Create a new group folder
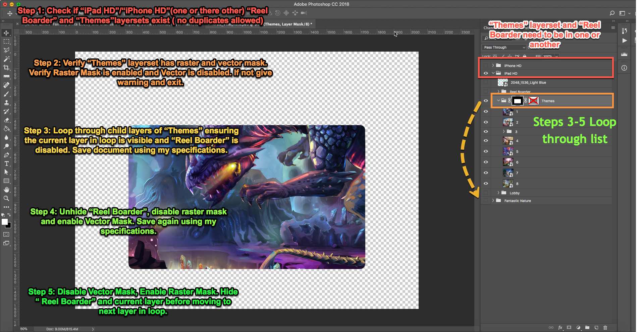The width and height of the screenshot is (644, 332). click(x=587, y=327)
